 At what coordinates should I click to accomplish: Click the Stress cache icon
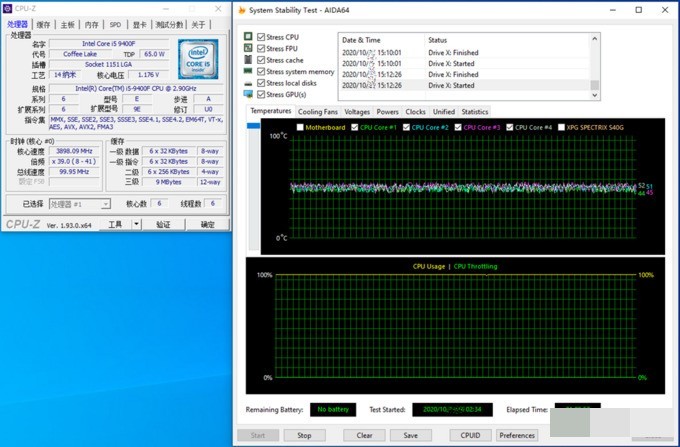(248, 60)
